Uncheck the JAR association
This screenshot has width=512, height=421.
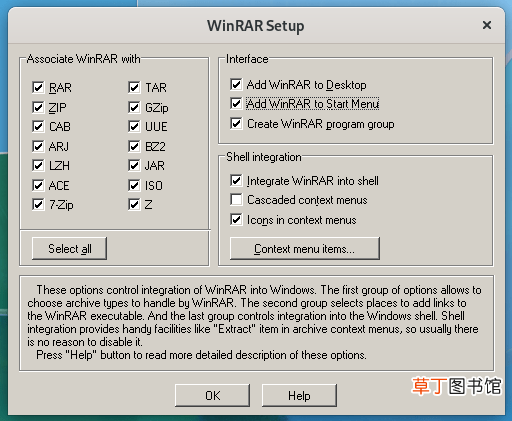pyautogui.click(x=134, y=165)
